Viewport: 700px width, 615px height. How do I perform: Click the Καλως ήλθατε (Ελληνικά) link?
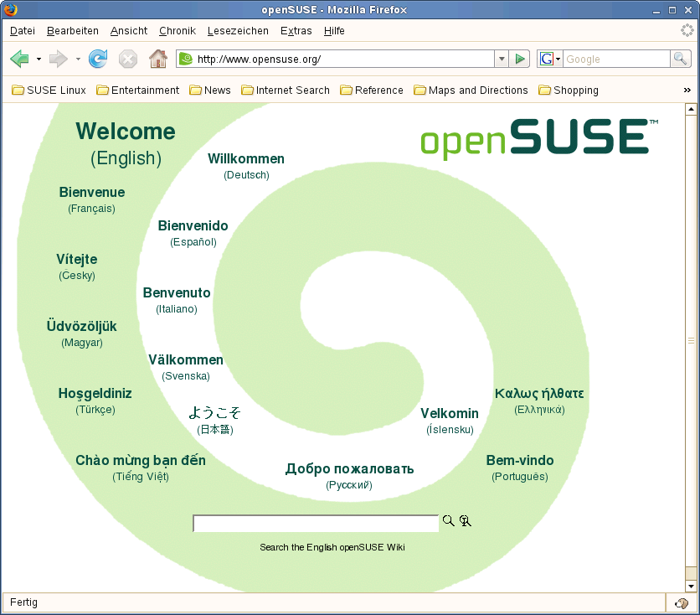539,401
